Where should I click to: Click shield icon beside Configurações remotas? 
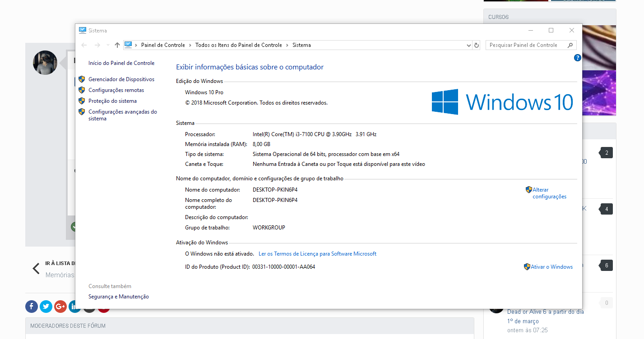(x=82, y=90)
